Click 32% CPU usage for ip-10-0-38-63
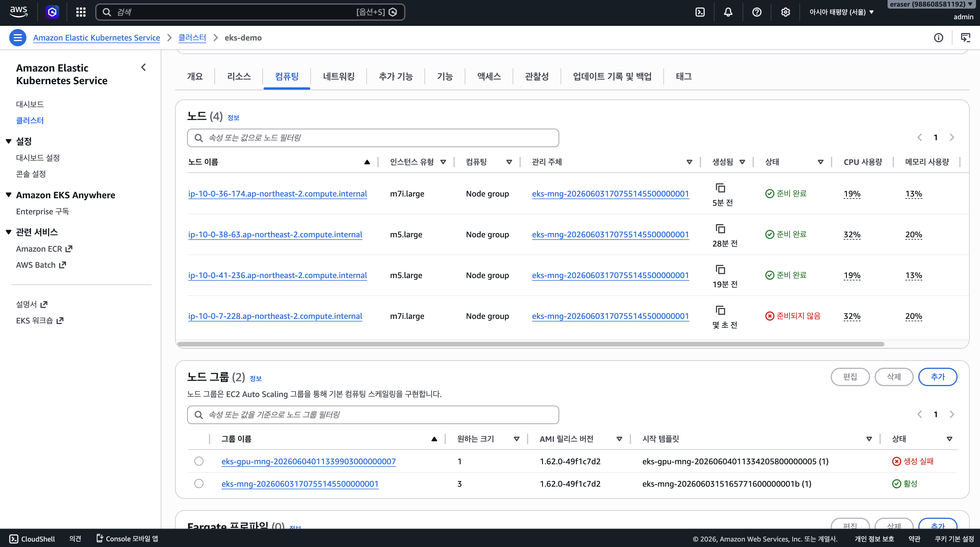The height and width of the screenshot is (547, 980). [x=852, y=234]
